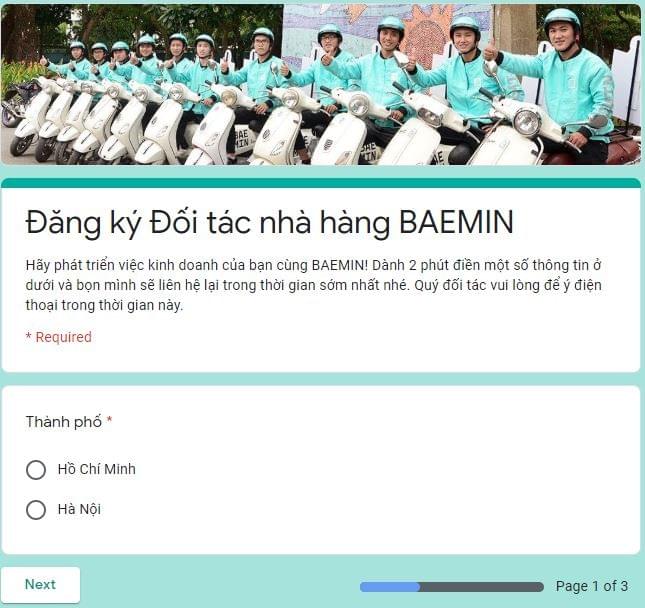Click the Page 1 of 3 indicator
Image resolution: width=645 pixels, height=608 pixels.
tap(592, 586)
